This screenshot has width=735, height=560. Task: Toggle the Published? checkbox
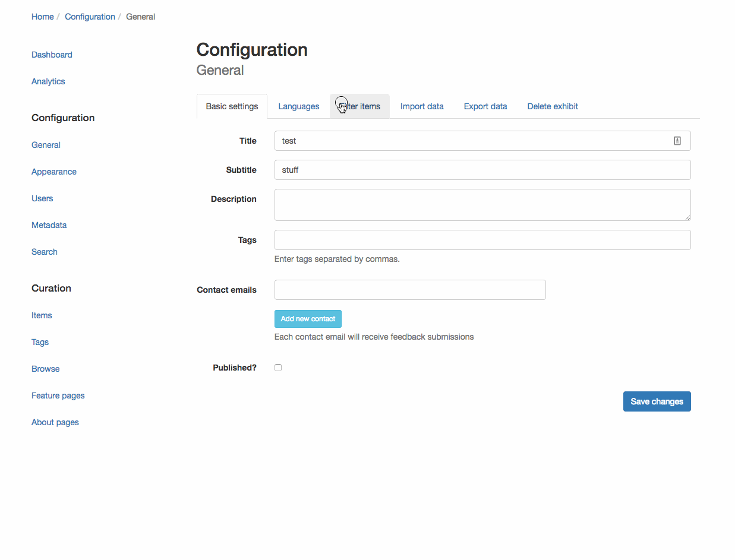pyautogui.click(x=278, y=367)
